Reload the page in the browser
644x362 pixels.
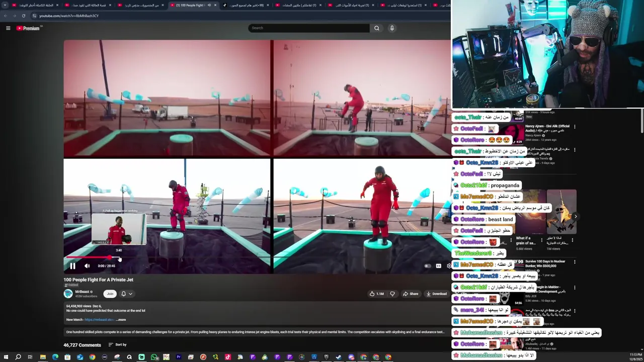tap(23, 16)
